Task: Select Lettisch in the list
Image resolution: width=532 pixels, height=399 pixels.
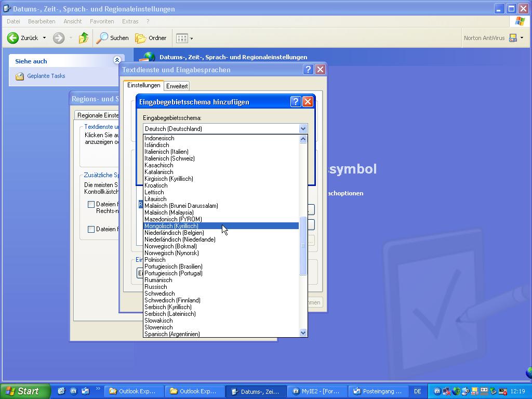Action: pyautogui.click(x=221, y=192)
